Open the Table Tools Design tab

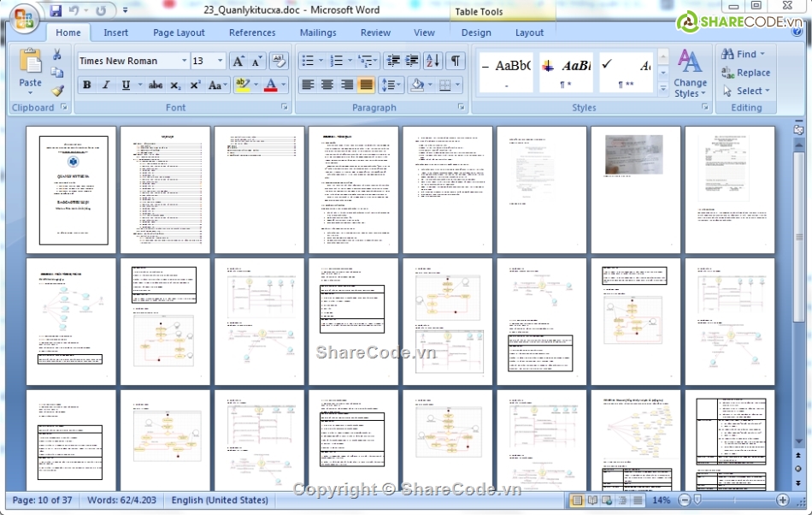[x=476, y=33]
